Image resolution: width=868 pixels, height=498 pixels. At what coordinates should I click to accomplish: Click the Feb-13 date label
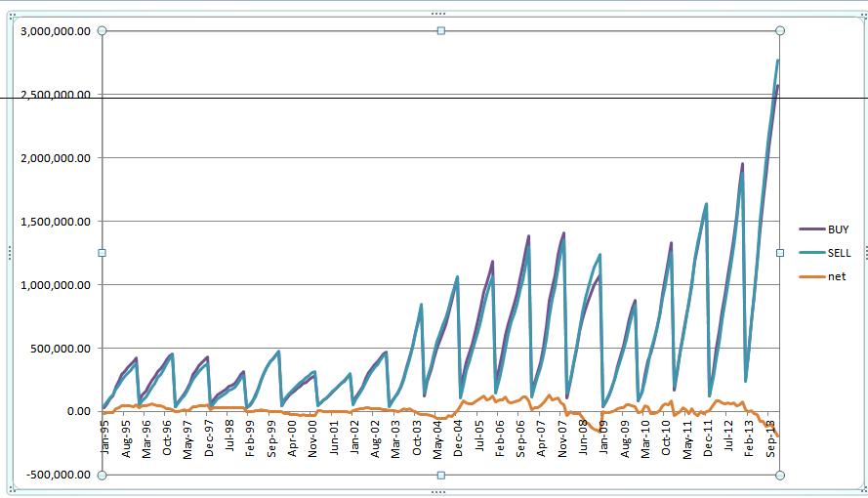750,438
